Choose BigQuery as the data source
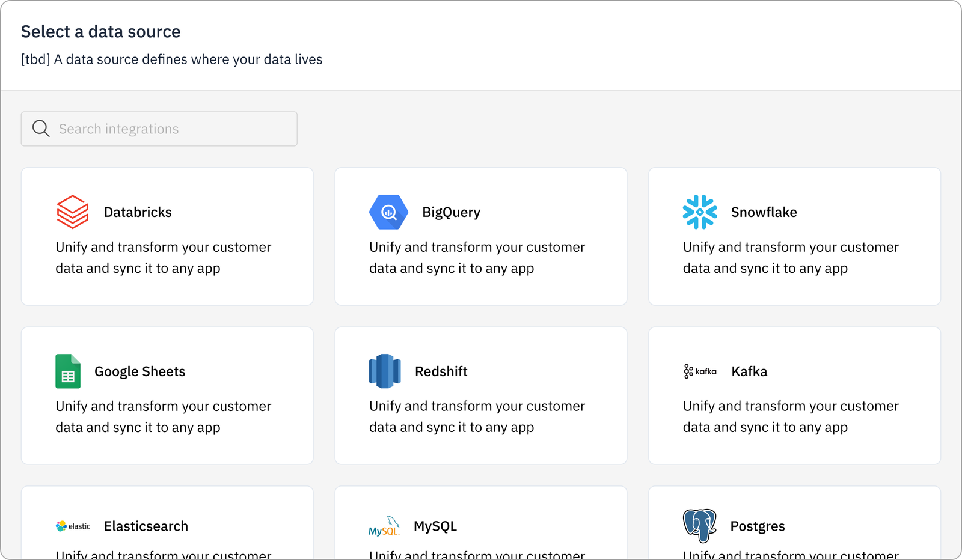This screenshot has width=962, height=560. click(481, 236)
